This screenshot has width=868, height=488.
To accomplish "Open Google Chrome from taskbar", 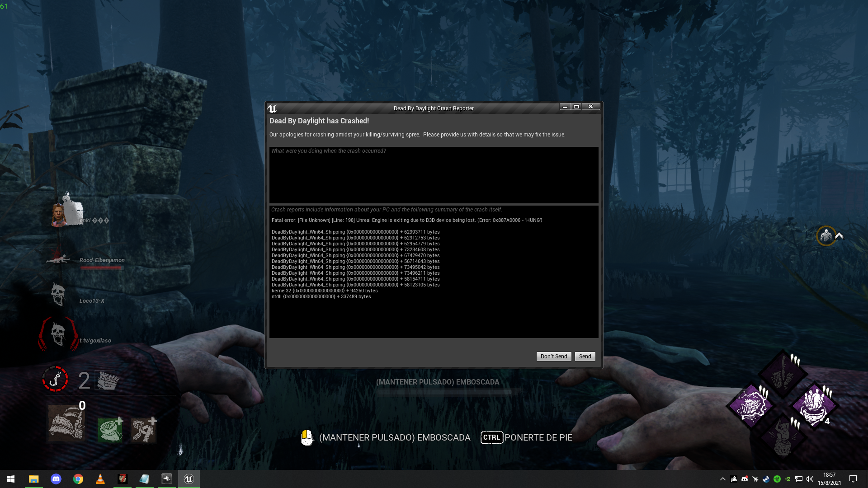I will 78,479.
